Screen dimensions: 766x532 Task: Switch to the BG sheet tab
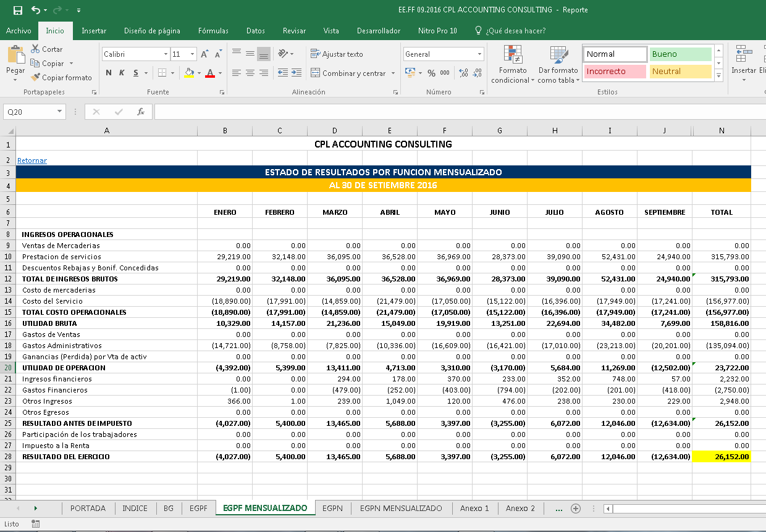pyautogui.click(x=169, y=509)
